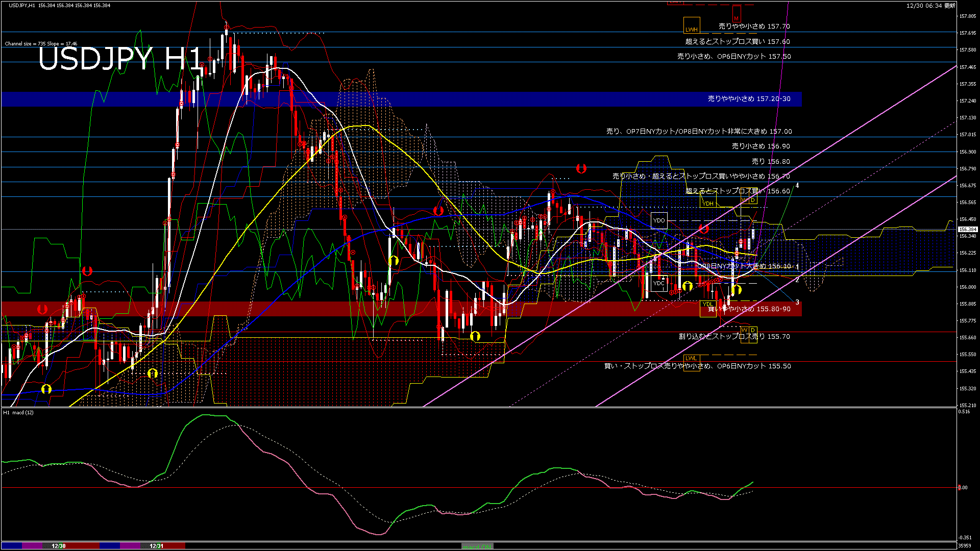980x551 pixels.
Task: Click the 割り込むとストップロス売り 155.70 label
Action: click(734, 337)
